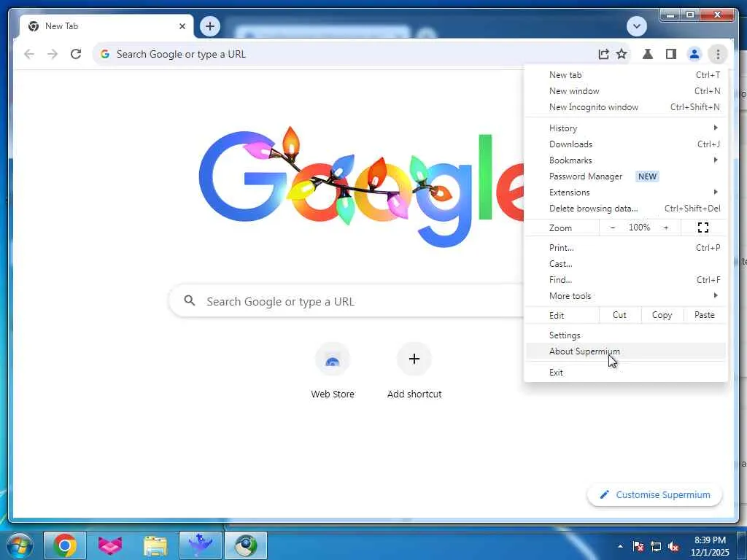The image size is (747, 560).
Task: Click the reload page icon
Action: (76, 54)
